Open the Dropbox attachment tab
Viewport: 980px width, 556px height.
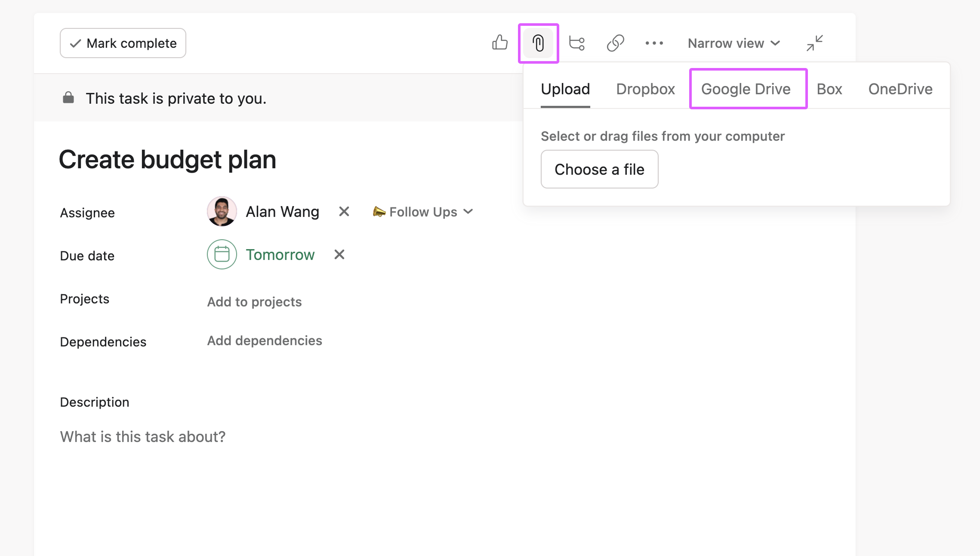pos(645,89)
